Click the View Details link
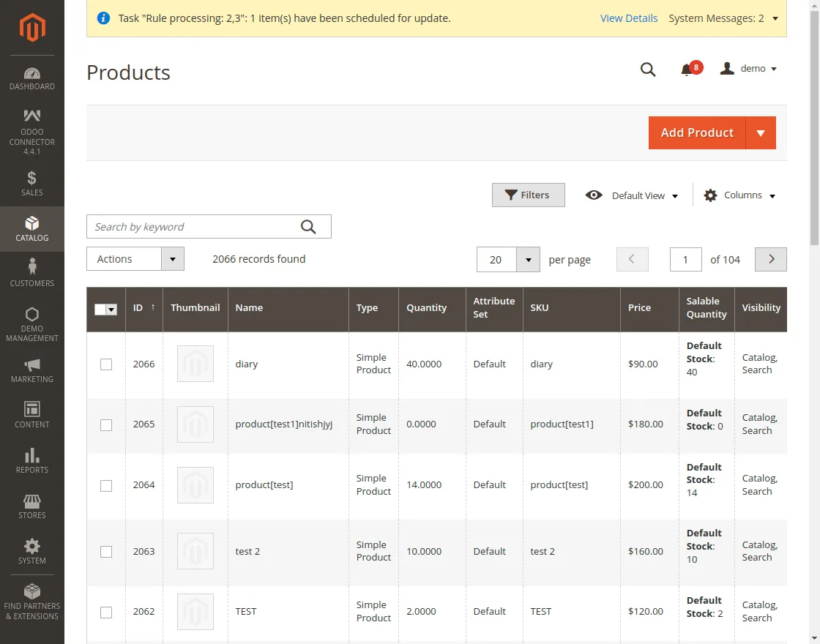Viewport: 820px width, 644px height. (628, 18)
